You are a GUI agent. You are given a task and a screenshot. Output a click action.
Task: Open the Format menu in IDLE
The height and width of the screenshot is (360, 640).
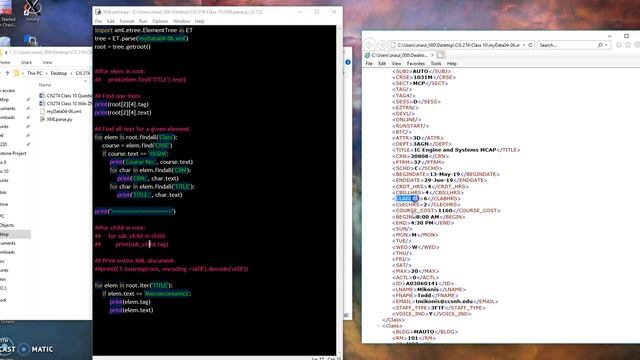(x=127, y=21)
